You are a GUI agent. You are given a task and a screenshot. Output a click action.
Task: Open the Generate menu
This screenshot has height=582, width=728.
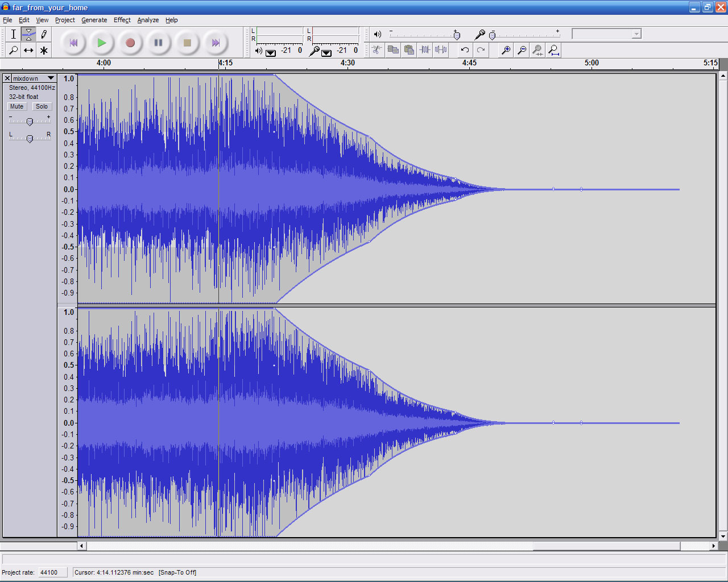coord(94,20)
